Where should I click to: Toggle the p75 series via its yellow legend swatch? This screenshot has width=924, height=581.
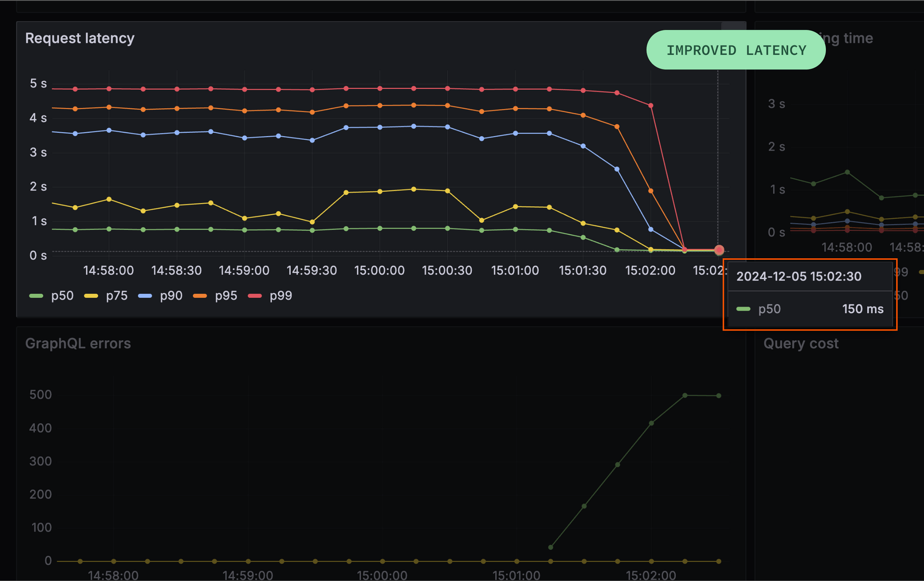(90, 295)
